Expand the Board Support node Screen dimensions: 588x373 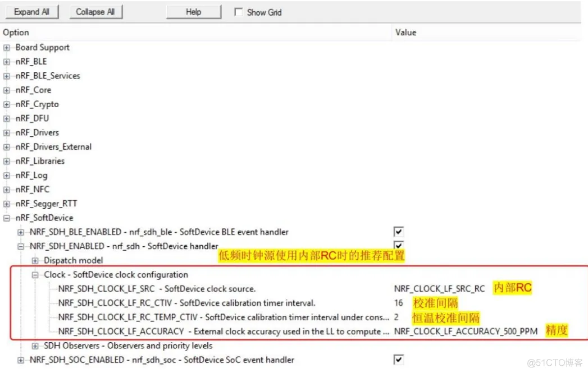(x=7, y=48)
